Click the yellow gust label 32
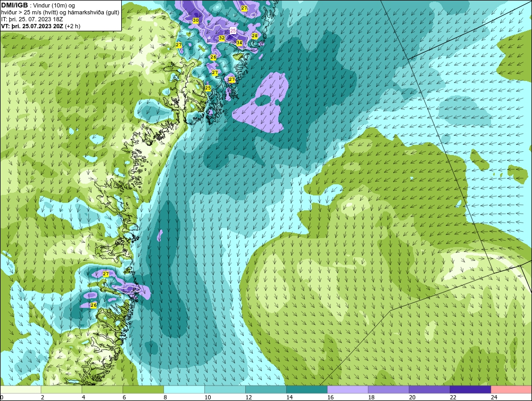532x401 pixels. [222, 38]
